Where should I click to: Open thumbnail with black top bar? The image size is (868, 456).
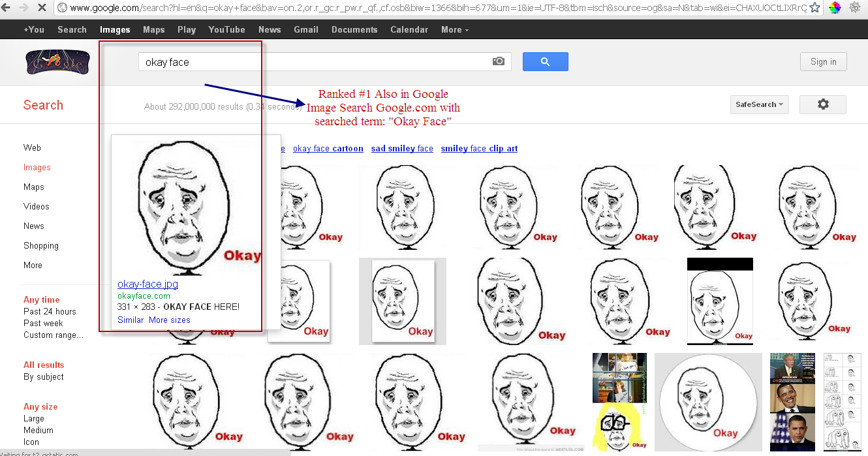click(x=720, y=301)
